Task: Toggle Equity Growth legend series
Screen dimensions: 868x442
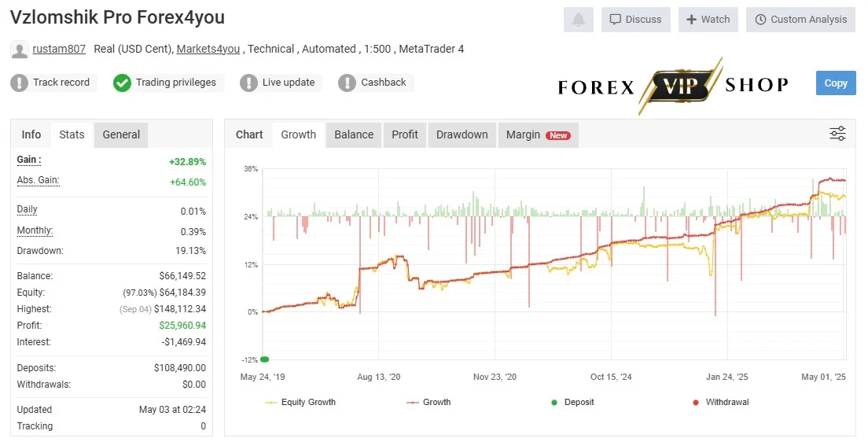Action: pyautogui.click(x=300, y=402)
